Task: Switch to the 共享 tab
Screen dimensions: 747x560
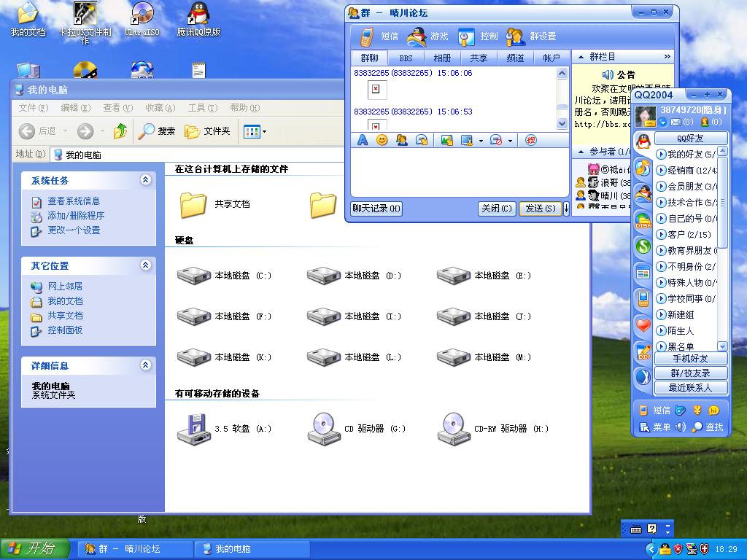Action: (479, 58)
